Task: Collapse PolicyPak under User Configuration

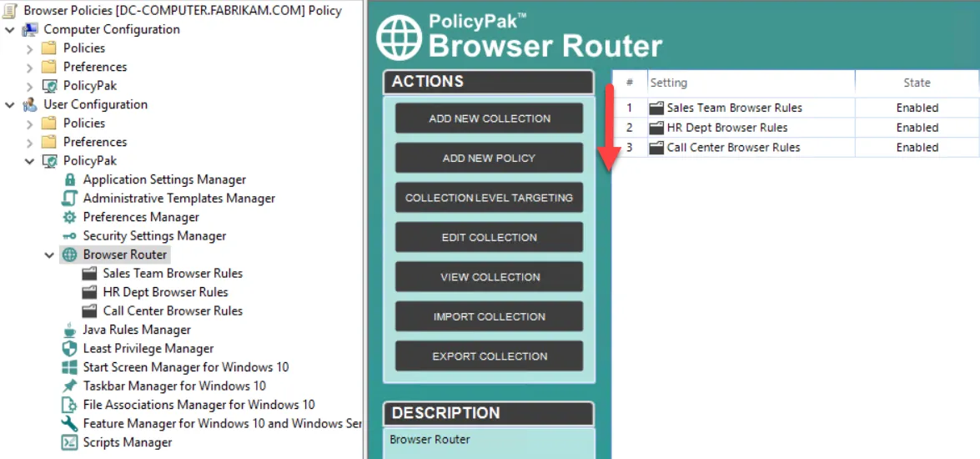Action: 29,161
